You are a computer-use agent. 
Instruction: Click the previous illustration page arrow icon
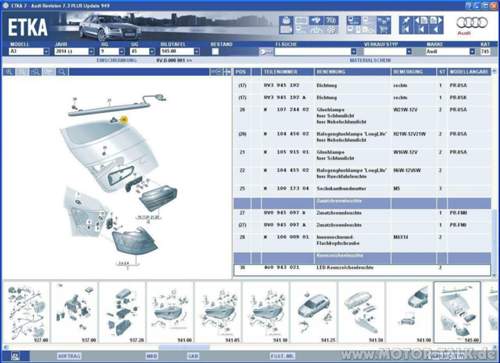[x=421, y=20]
